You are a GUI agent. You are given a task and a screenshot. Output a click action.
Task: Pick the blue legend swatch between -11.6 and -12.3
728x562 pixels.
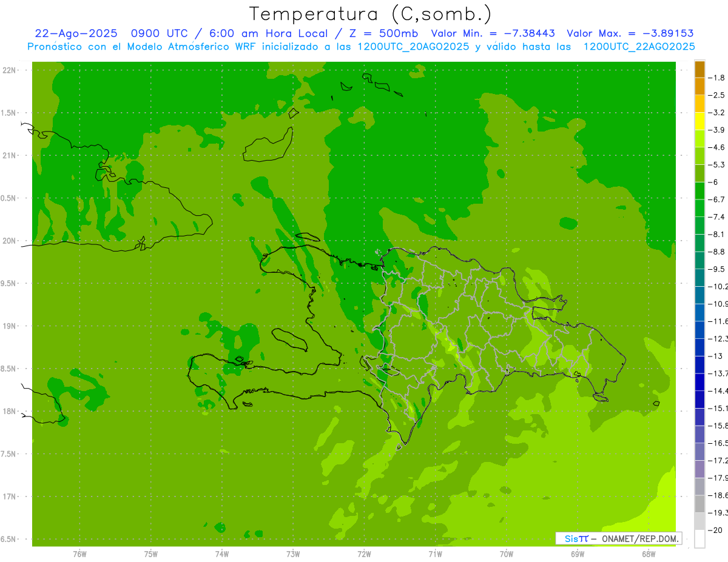[699, 330]
